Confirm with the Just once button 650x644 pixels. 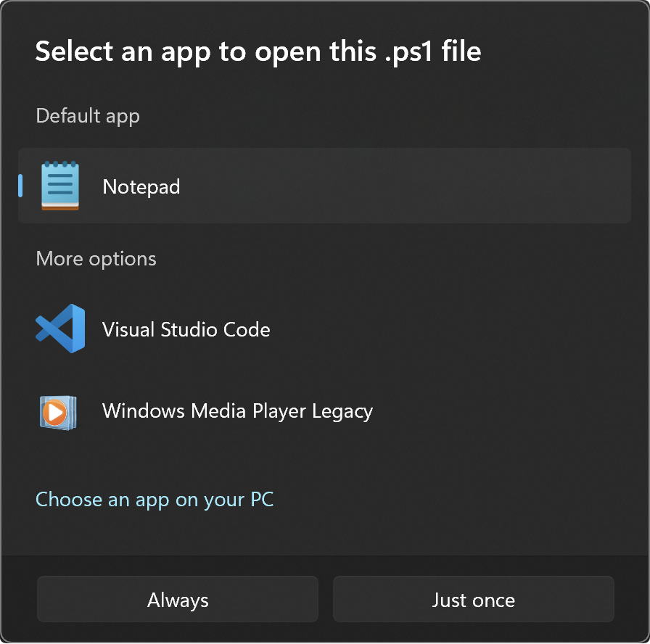(x=474, y=599)
